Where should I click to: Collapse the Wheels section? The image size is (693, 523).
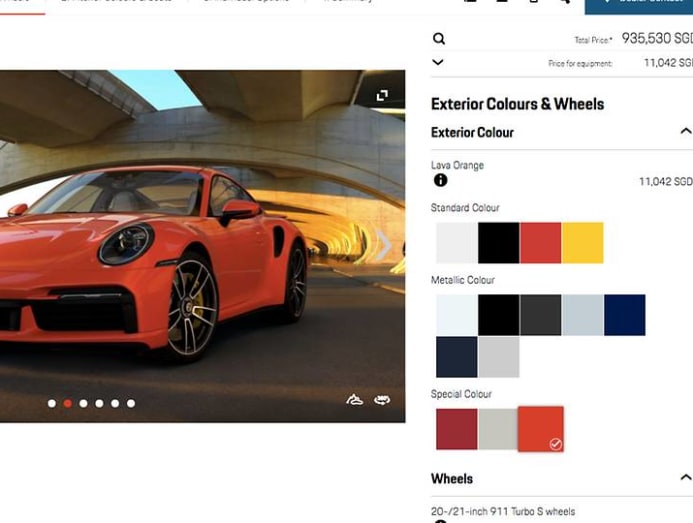tap(685, 478)
